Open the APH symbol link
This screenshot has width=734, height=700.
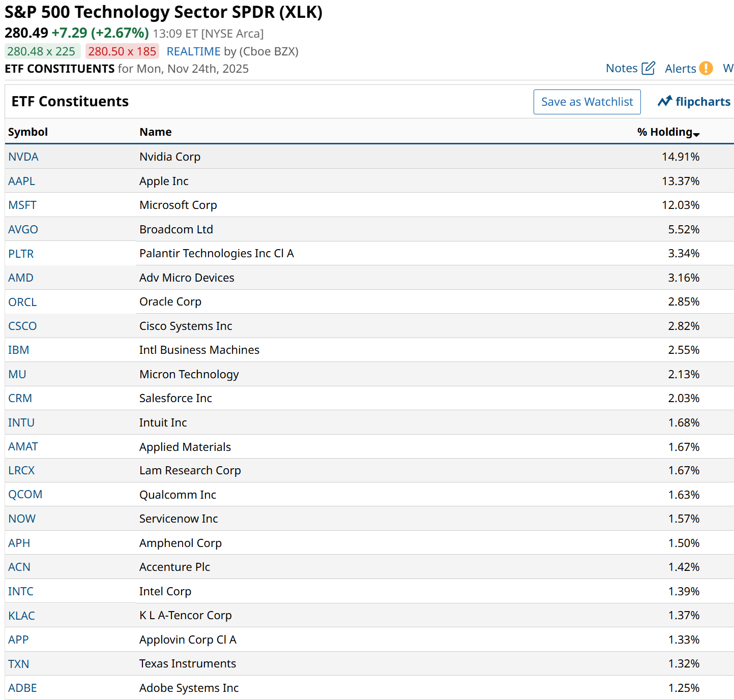pos(19,543)
